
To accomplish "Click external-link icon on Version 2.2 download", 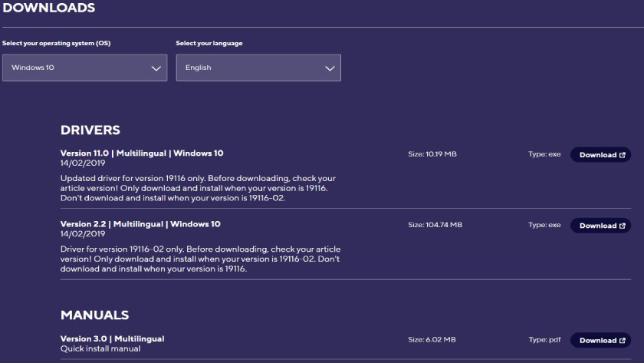I will (623, 226).
